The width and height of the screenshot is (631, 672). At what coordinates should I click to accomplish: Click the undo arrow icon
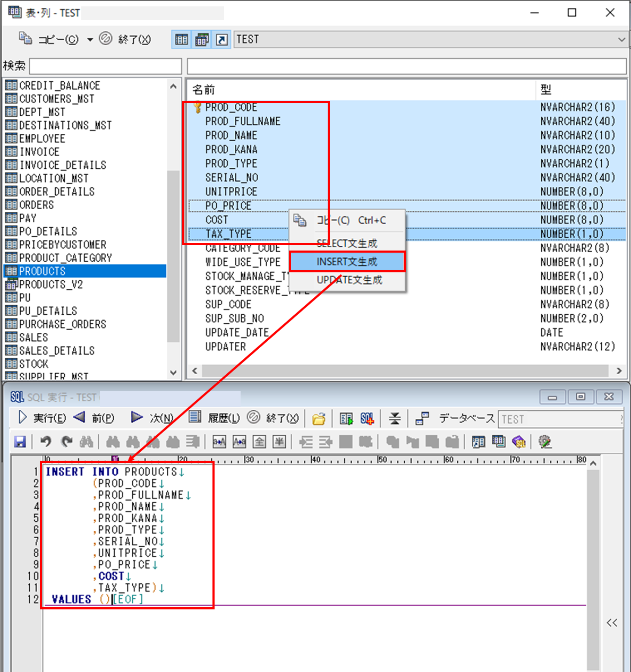pos(45,442)
